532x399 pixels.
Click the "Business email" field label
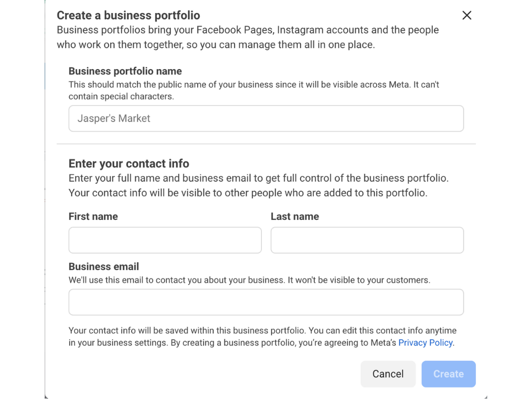(104, 267)
